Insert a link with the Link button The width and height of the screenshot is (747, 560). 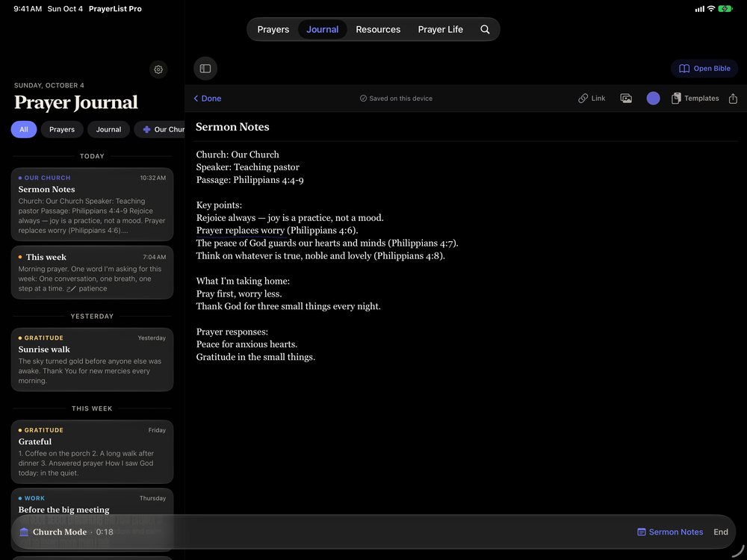tap(592, 98)
